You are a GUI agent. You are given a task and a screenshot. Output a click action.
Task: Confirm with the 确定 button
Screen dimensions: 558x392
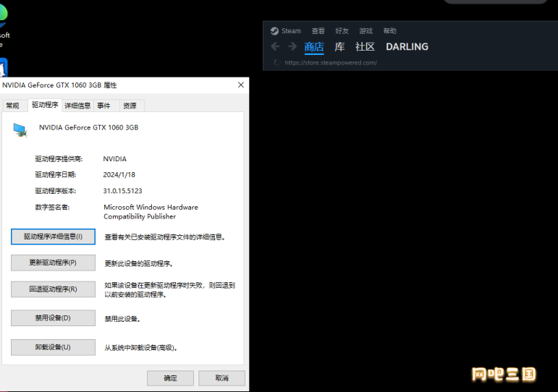pos(171,378)
